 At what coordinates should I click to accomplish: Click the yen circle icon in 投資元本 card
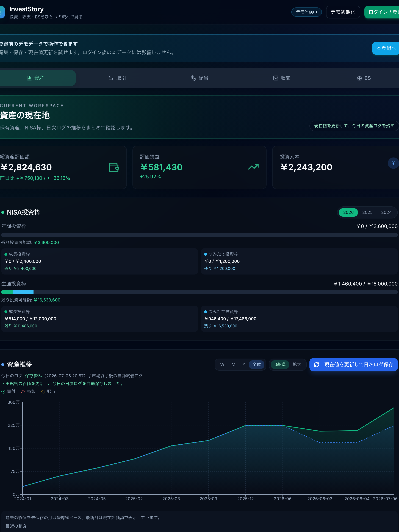click(393, 163)
